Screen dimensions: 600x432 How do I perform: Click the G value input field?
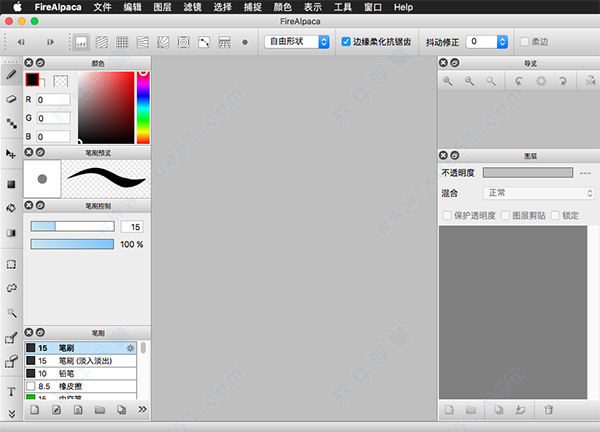point(54,118)
